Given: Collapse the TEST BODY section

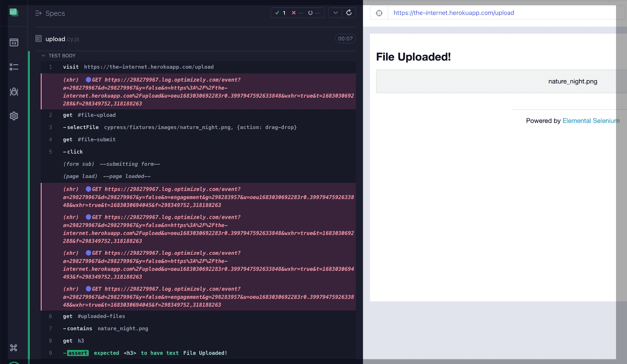Looking at the screenshot, I should 43,56.
